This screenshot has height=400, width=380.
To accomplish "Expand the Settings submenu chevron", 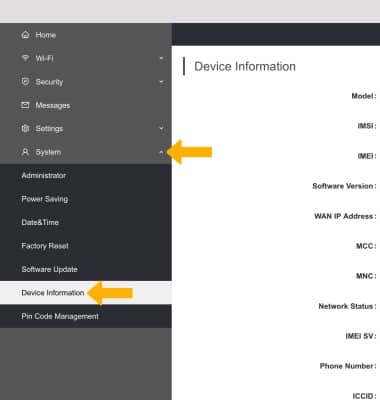I will point(161,128).
